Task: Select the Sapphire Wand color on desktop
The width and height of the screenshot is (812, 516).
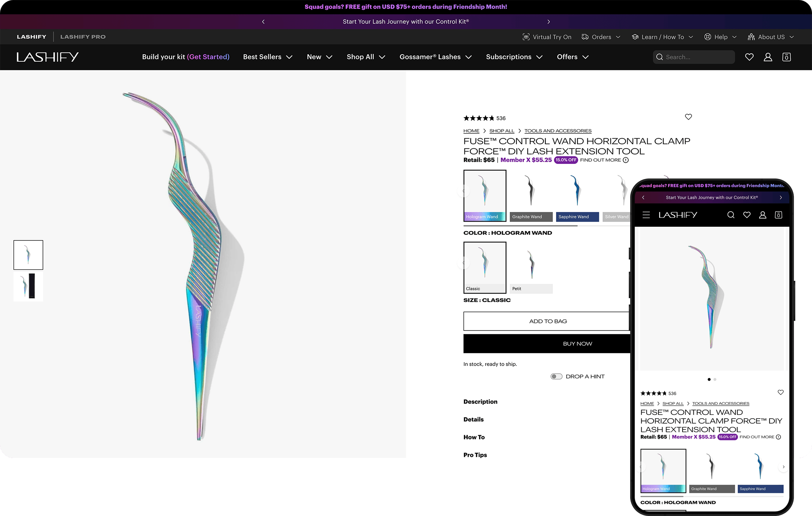Action: 577,196
